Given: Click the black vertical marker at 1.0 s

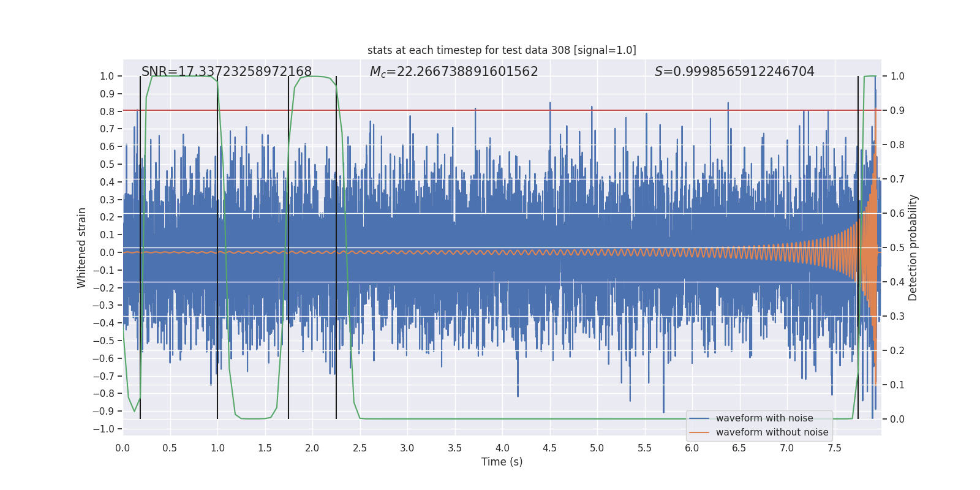Looking at the screenshot, I should point(217,247).
